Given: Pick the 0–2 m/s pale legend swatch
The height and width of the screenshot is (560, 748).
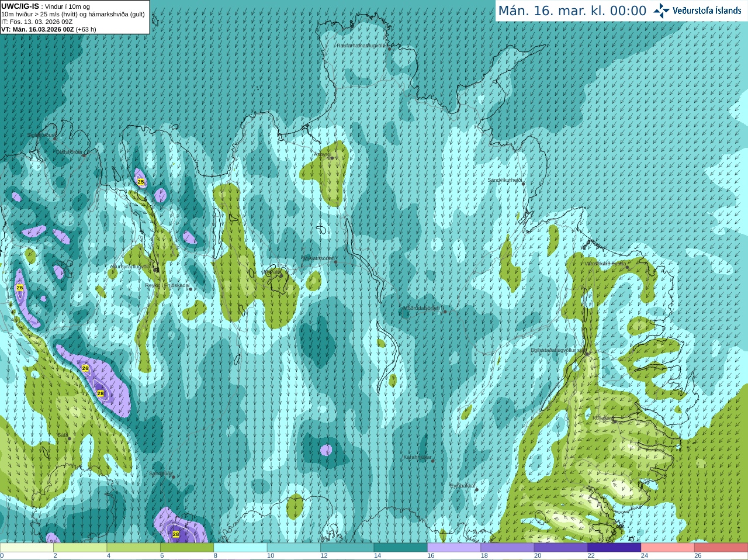Looking at the screenshot, I should coord(27,548).
